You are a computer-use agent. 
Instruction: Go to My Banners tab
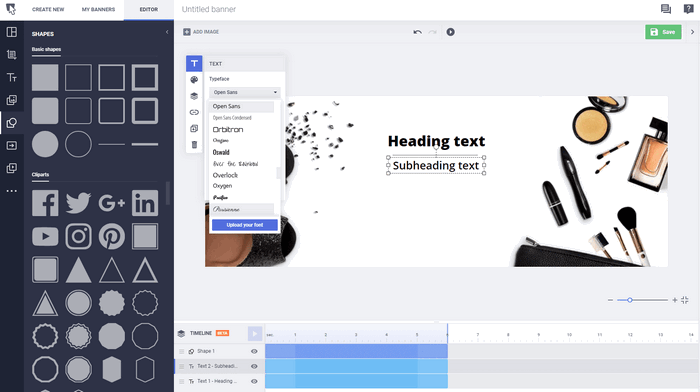point(98,9)
